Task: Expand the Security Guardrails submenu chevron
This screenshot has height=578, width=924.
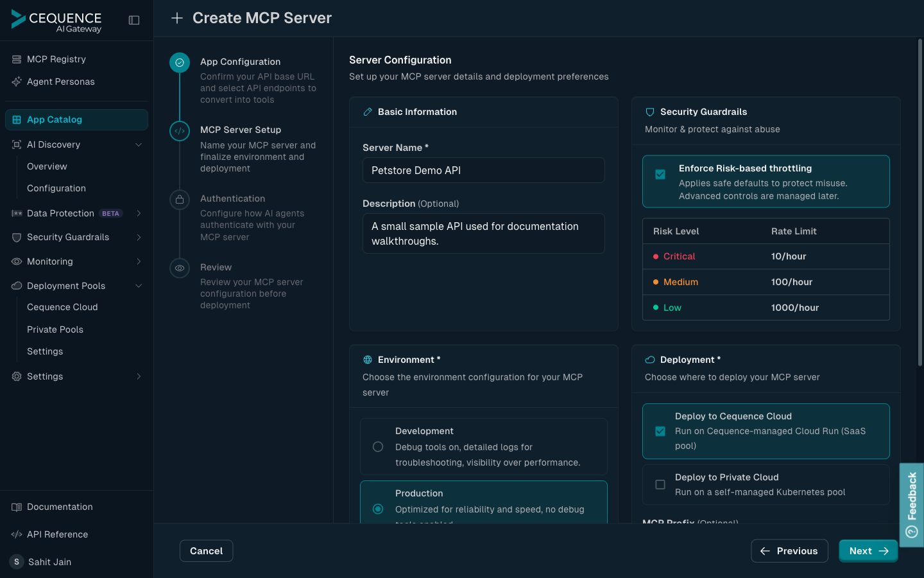Action: click(139, 237)
